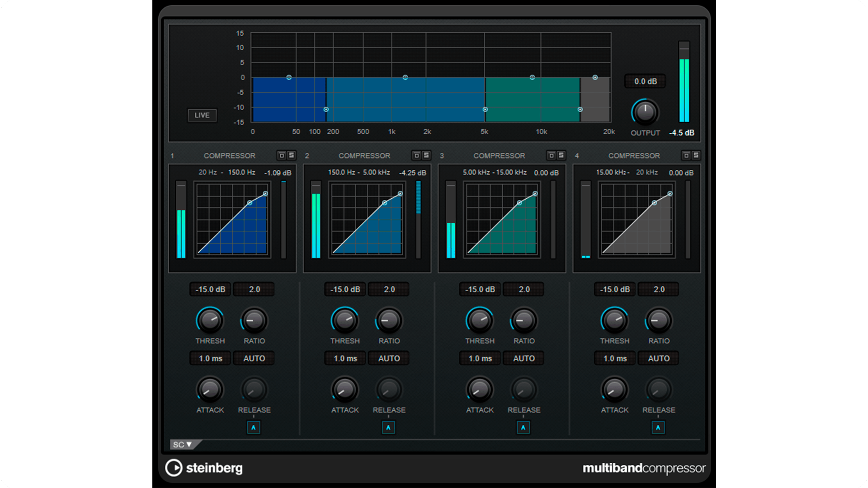Image resolution: width=868 pixels, height=488 pixels.
Task: Toggle band 2 auto release A button
Action: point(388,427)
